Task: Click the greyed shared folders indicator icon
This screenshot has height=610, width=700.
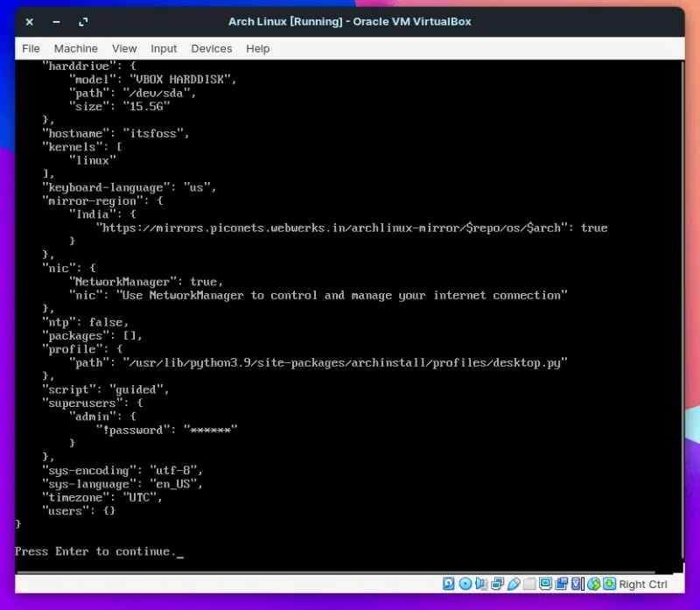Action: pyautogui.click(x=529, y=584)
